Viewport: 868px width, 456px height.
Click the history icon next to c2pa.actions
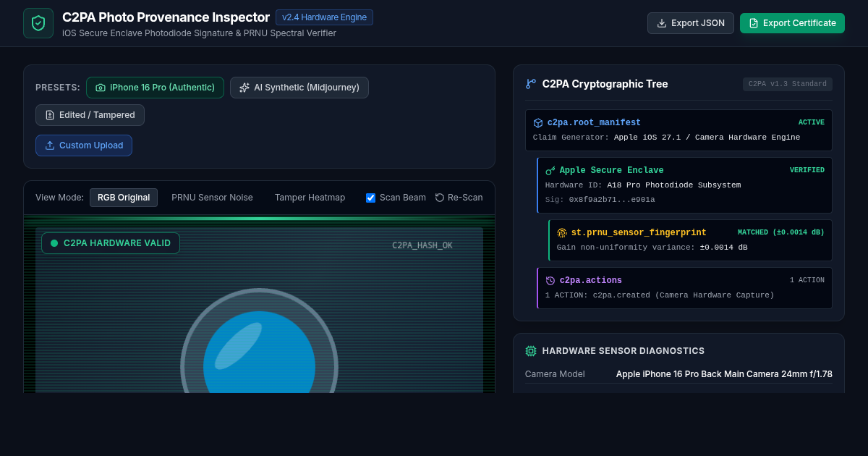pos(550,281)
